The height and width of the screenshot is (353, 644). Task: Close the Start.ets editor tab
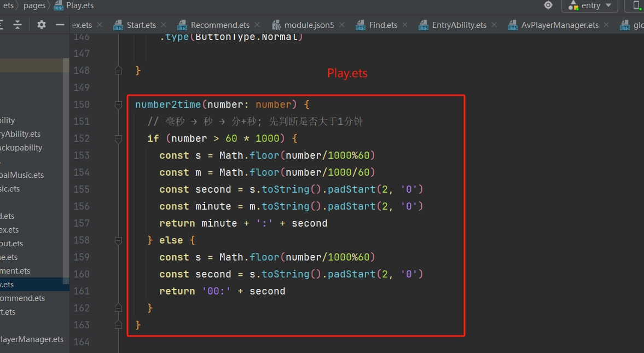click(165, 25)
